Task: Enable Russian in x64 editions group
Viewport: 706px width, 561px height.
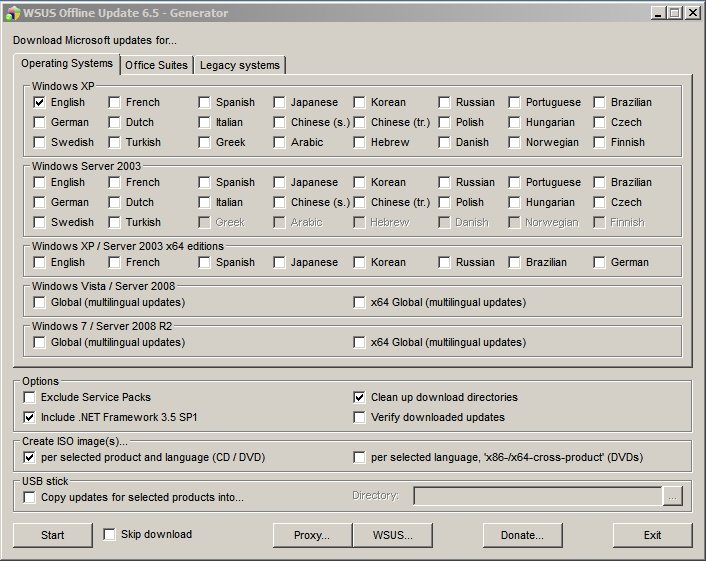Action: [444, 262]
